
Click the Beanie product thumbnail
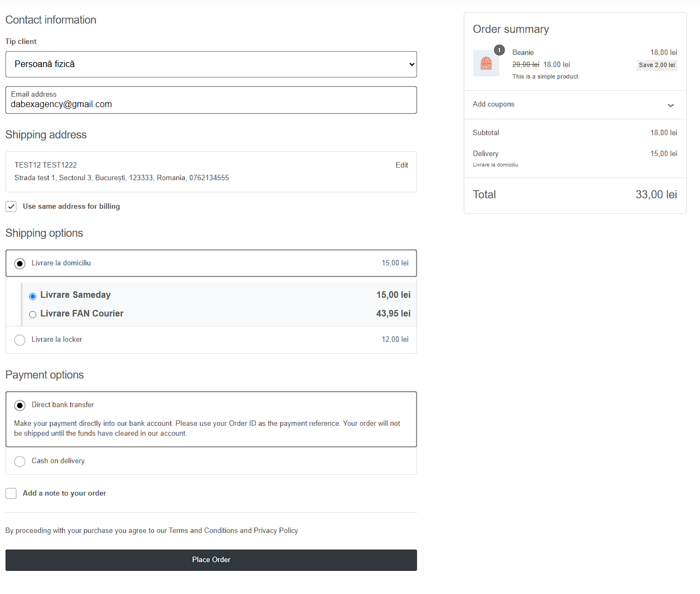coord(486,63)
